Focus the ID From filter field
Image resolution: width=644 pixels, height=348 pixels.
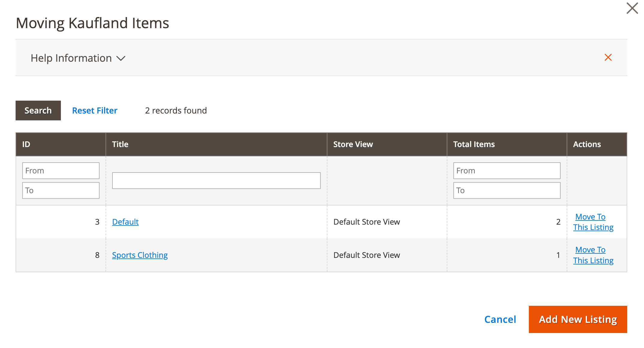click(x=61, y=171)
